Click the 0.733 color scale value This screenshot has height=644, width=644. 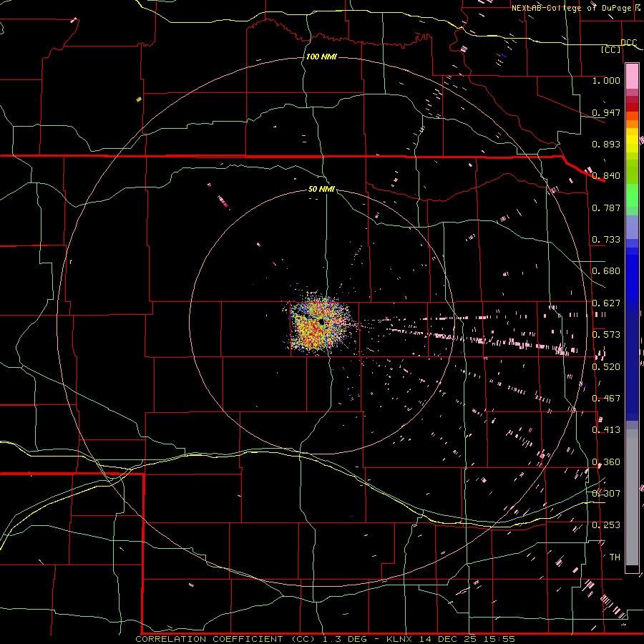(x=606, y=240)
